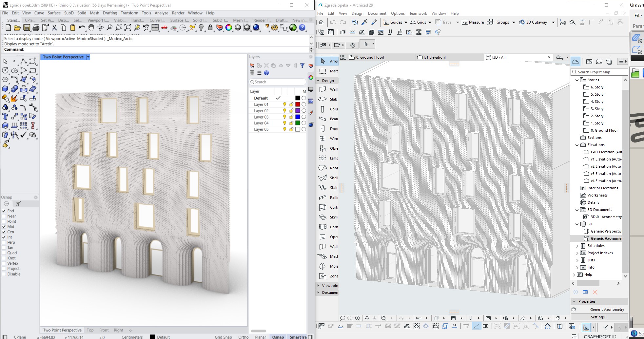This screenshot has height=339, width=644.
Task: Select the Pan hand tool in Rhino
Action: point(91,28)
